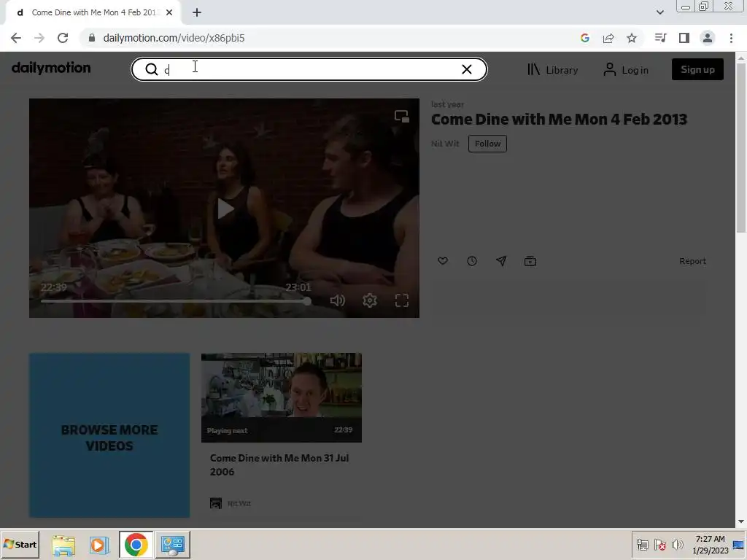Open the Library section

(x=553, y=70)
